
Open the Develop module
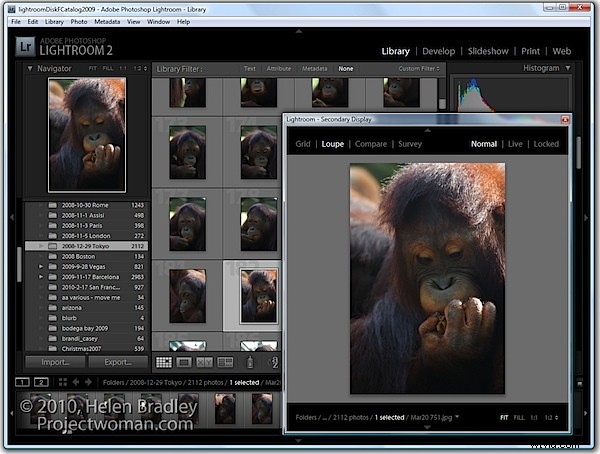pyautogui.click(x=439, y=51)
